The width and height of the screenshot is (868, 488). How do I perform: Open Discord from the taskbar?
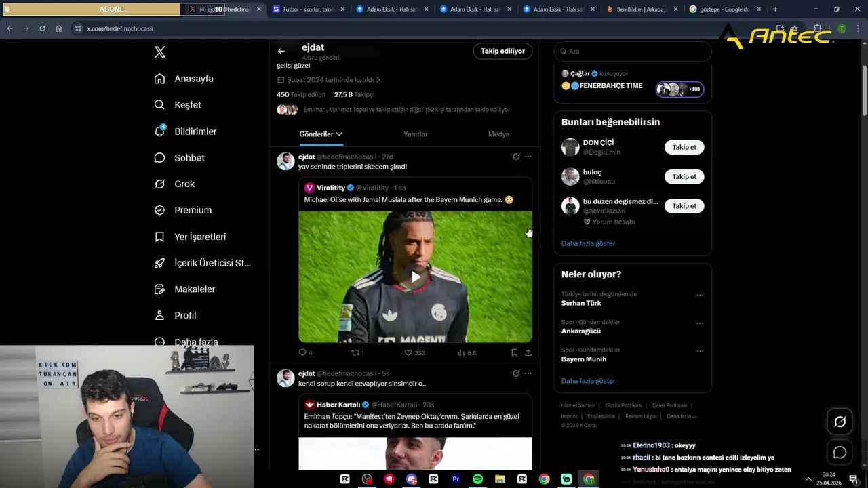[411, 479]
